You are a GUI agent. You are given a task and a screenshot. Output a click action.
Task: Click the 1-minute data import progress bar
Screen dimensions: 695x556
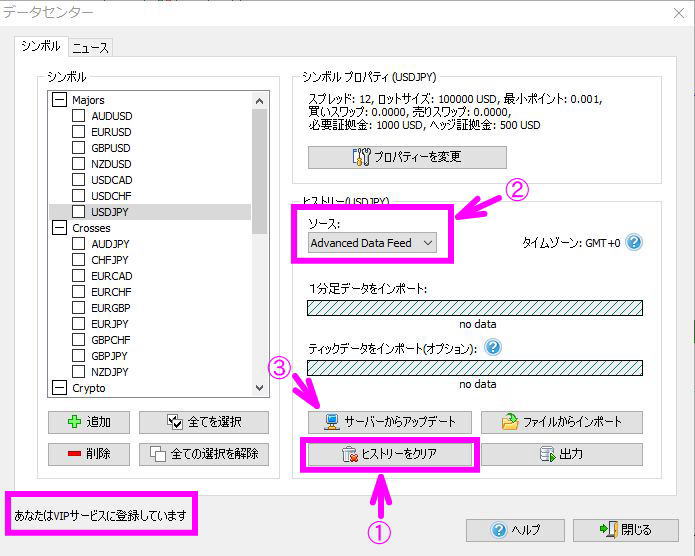[475, 308]
